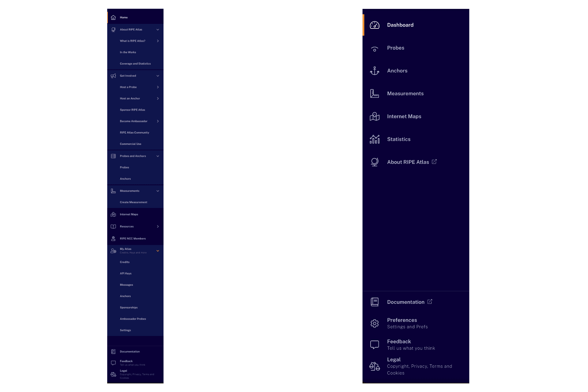Select the Statistics combined chart icon
588x392 pixels.
tap(374, 139)
